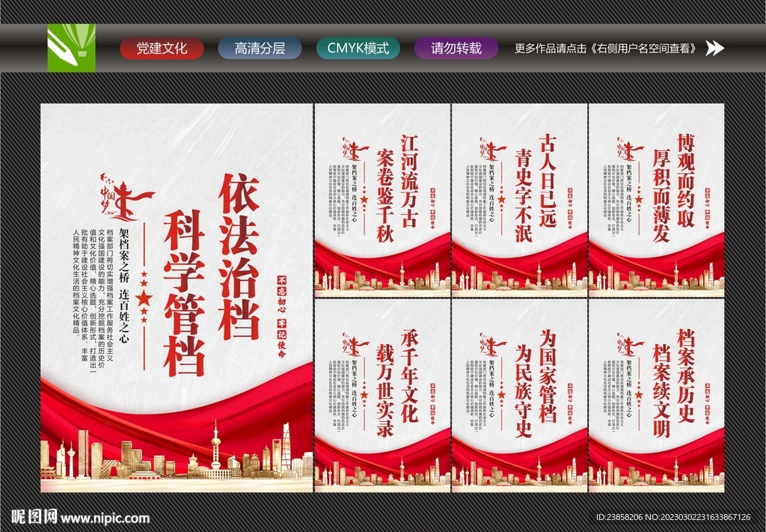This screenshot has height=532, width=766.
Task: Click the green hot-air balloon pen logo
Action: [x=71, y=48]
